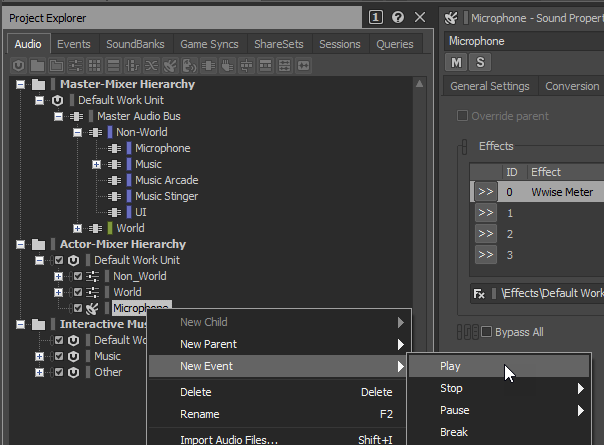
Task: Switch to the SoundBanks tab
Action: pos(135,44)
